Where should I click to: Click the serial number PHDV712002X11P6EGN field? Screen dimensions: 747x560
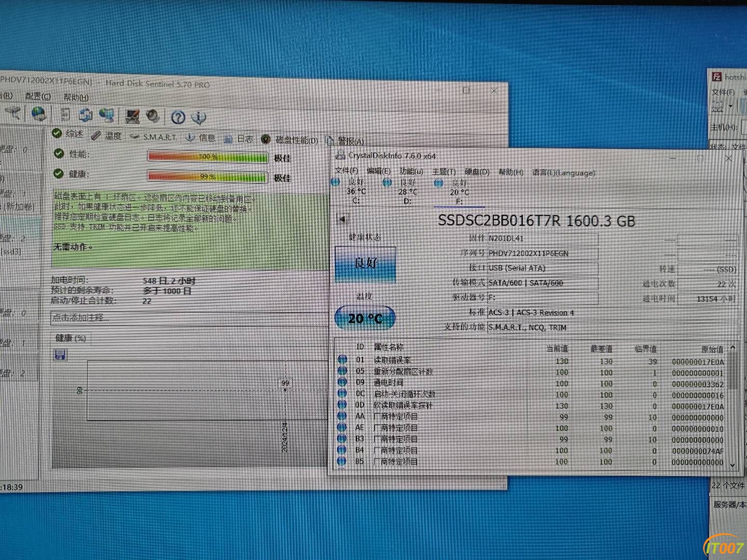tap(543, 254)
